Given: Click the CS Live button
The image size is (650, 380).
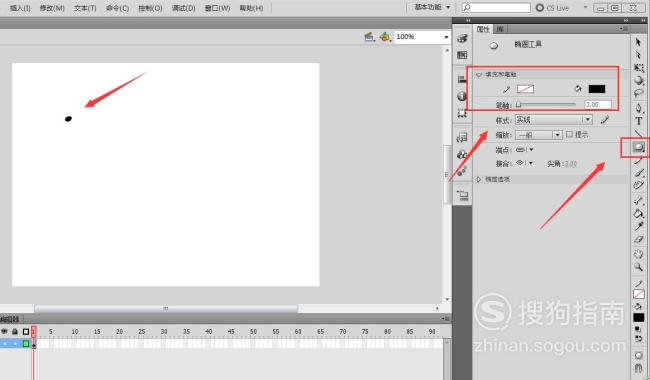Looking at the screenshot, I should [x=553, y=7].
